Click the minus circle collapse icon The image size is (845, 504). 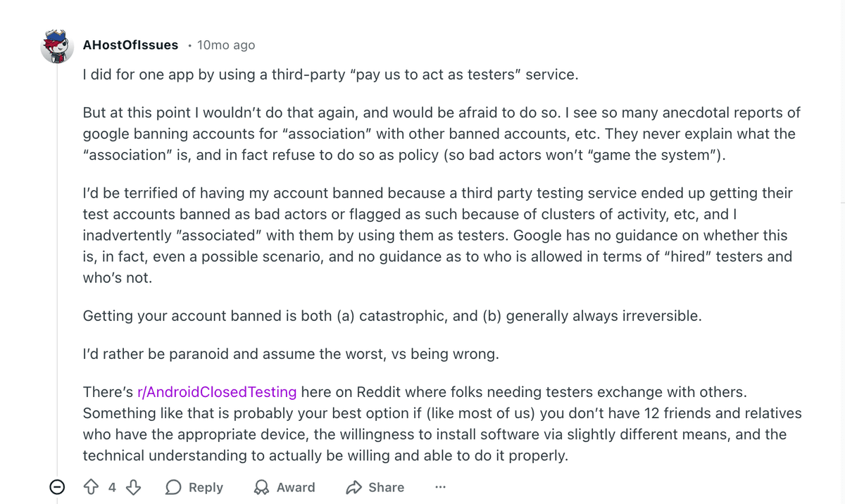[x=56, y=487]
